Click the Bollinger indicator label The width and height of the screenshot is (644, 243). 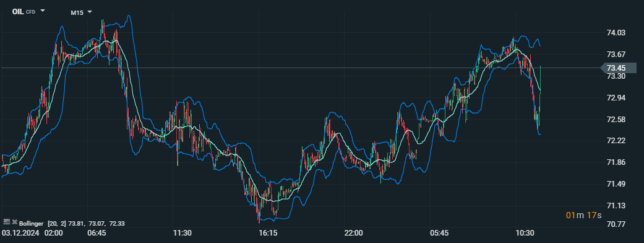point(31,223)
